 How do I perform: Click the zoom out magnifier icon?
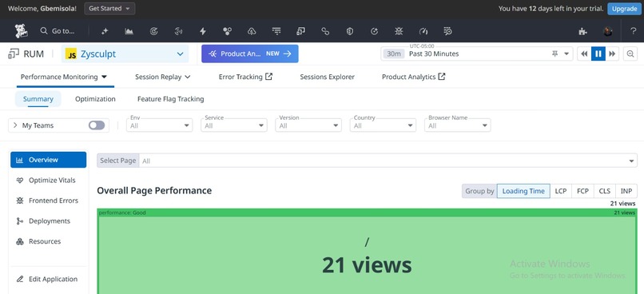tap(630, 54)
